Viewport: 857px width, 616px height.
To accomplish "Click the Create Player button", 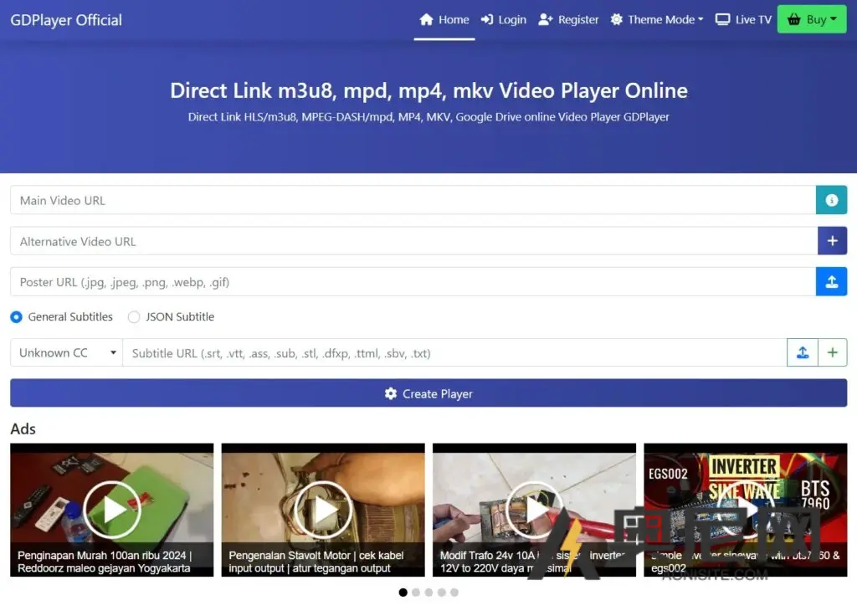I will pyautogui.click(x=428, y=393).
